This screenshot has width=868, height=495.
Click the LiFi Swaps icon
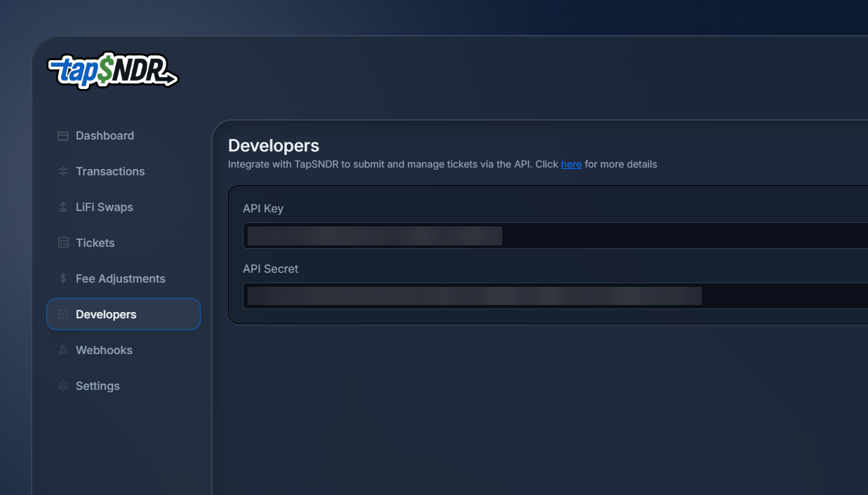pos(62,208)
